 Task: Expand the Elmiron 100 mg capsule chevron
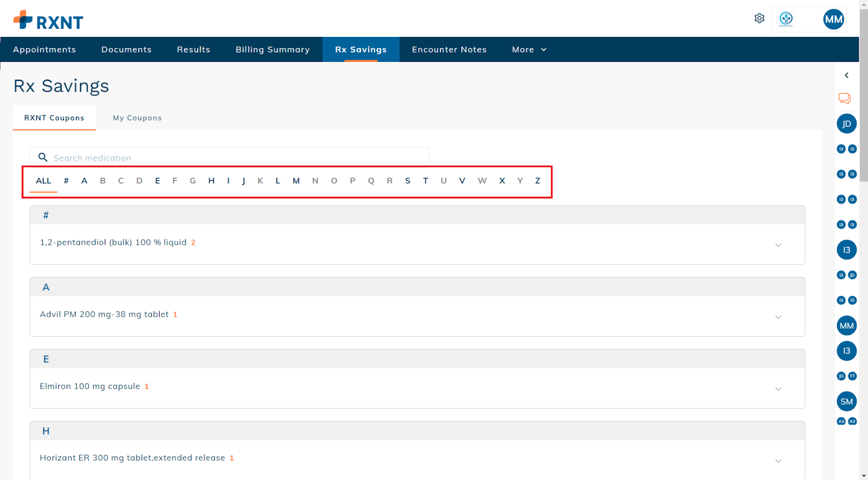coord(778,389)
